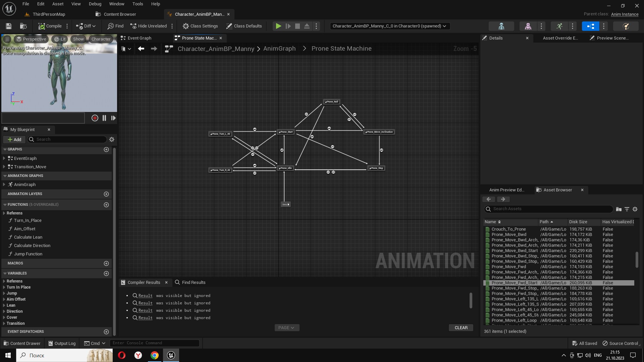Add a new variable with plus icon
Image resolution: width=644 pixels, height=362 pixels.
[106, 274]
